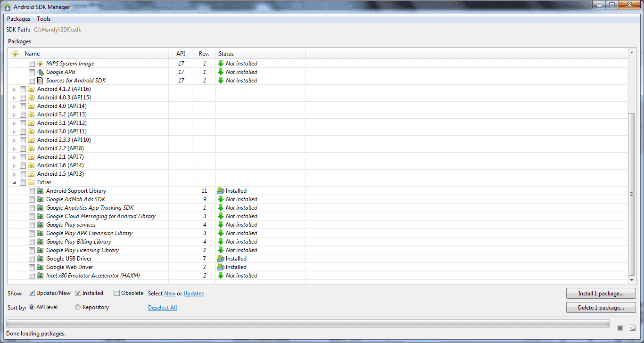Expand the Android 2.1 (API 7) node
The width and height of the screenshot is (644, 343).
15,157
